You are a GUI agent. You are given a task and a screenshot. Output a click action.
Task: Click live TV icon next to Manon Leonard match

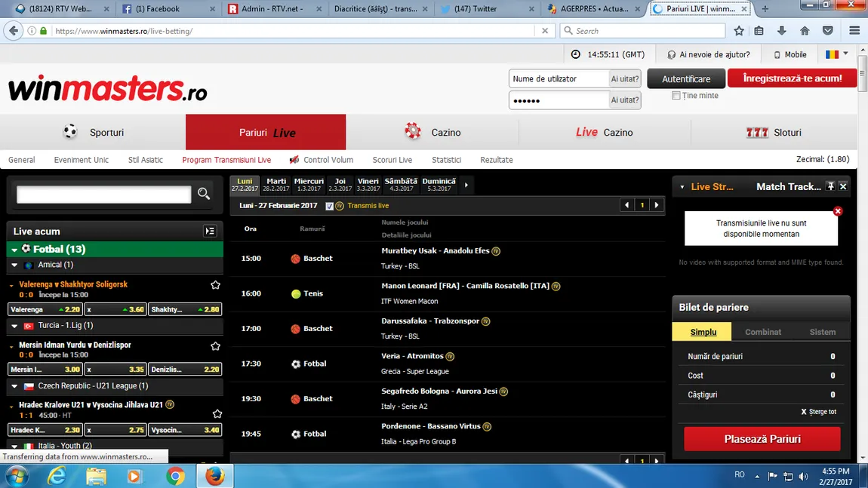click(556, 286)
